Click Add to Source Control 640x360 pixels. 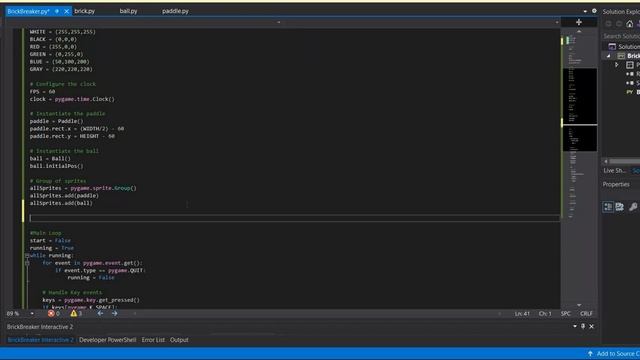point(614,353)
